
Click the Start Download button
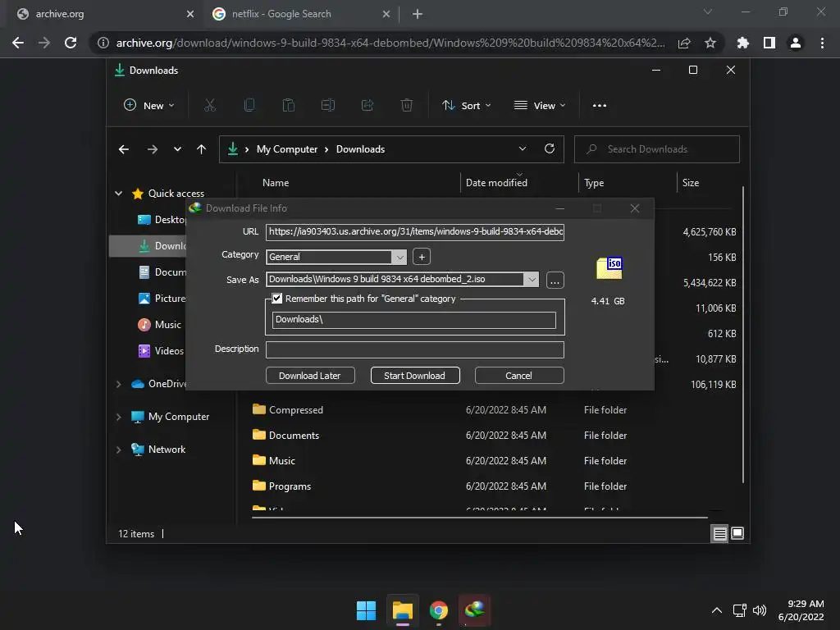coord(414,376)
